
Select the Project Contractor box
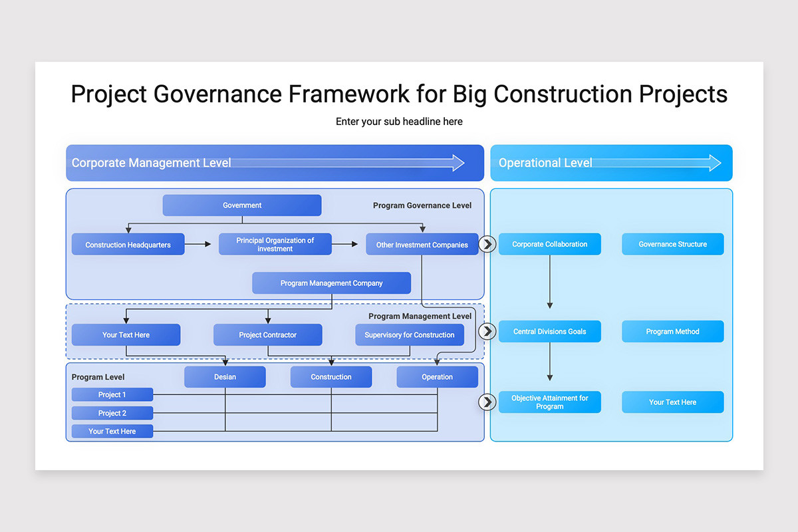267,335
